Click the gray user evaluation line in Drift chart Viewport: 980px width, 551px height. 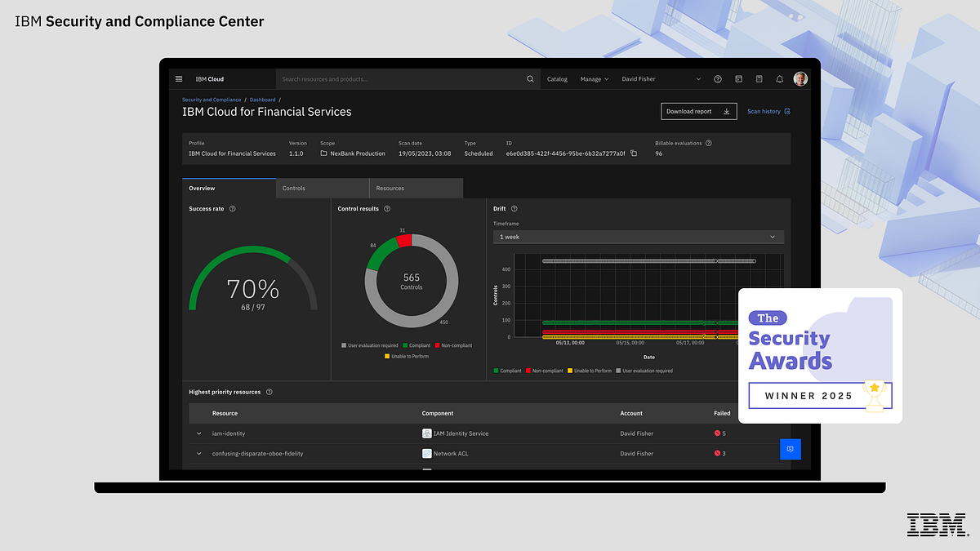click(648, 261)
